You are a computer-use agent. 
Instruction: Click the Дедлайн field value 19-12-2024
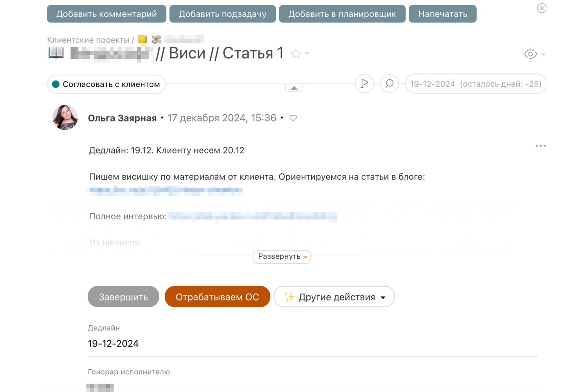(x=113, y=344)
